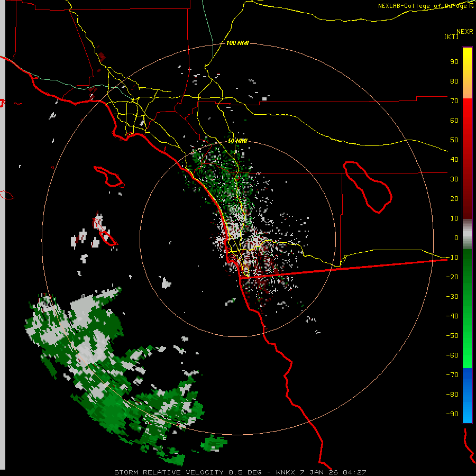
Task: Click the positive 90 knot scale label
Action: [454, 62]
